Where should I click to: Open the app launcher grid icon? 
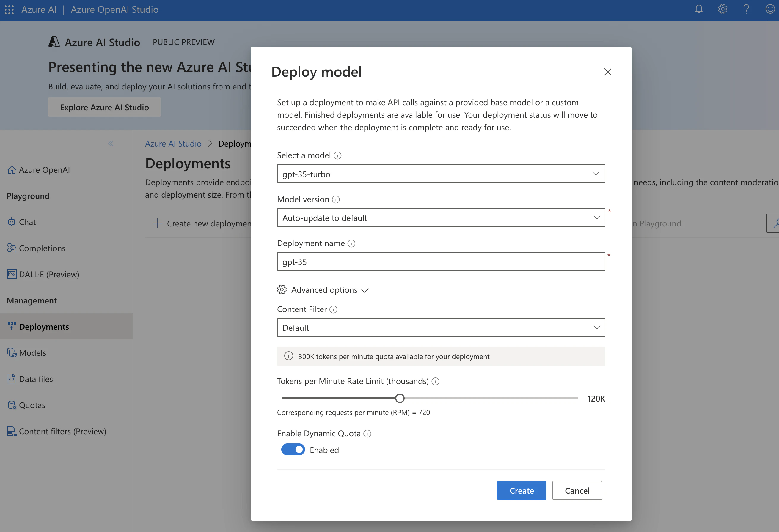pyautogui.click(x=10, y=10)
